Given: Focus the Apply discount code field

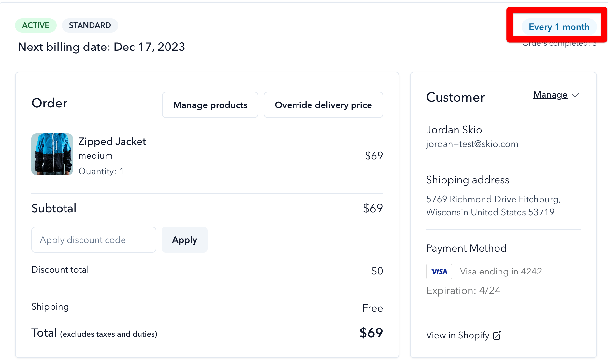Looking at the screenshot, I should tap(94, 240).
